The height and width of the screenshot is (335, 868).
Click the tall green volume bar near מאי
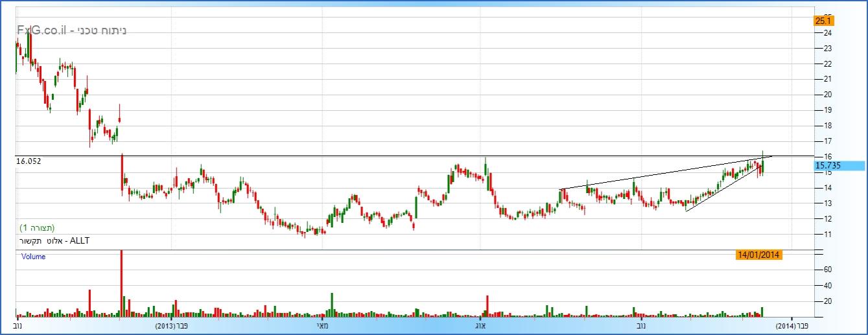pyautogui.click(x=332, y=305)
